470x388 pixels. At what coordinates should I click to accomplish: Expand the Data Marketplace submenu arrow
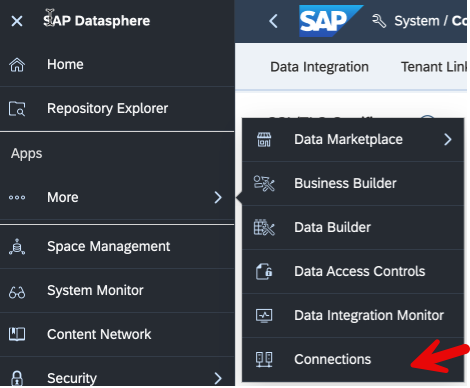[x=448, y=139]
